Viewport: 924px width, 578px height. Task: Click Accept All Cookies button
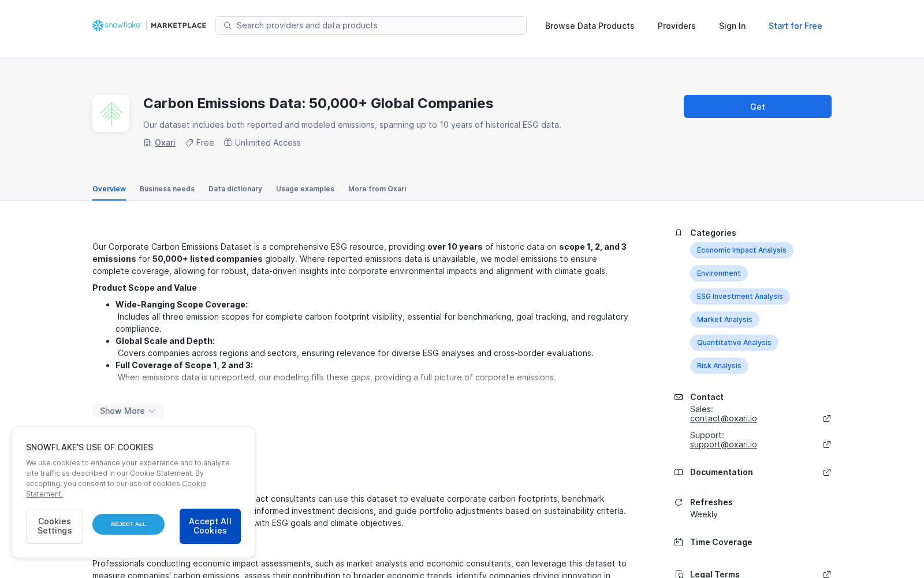tap(210, 526)
